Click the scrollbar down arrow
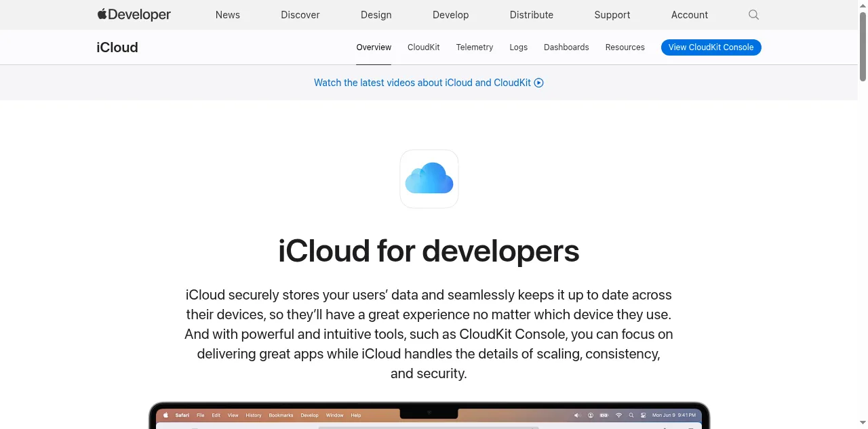Viewport: 868px width, 429px height. (x=863, y=424)
